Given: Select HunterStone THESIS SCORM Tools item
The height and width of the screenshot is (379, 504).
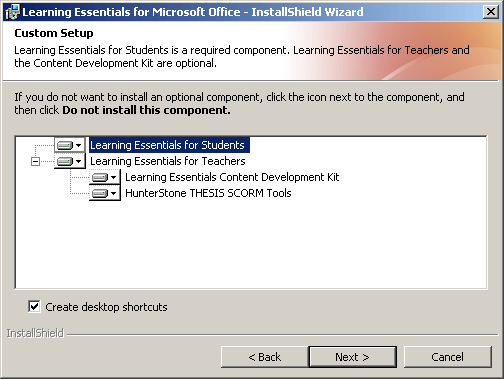Looking at the screenshot, I should coord(208,193).
